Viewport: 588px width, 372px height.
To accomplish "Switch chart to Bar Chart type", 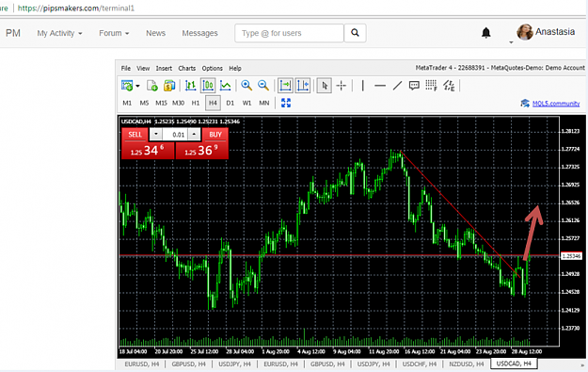I will (x=190, y=86).
